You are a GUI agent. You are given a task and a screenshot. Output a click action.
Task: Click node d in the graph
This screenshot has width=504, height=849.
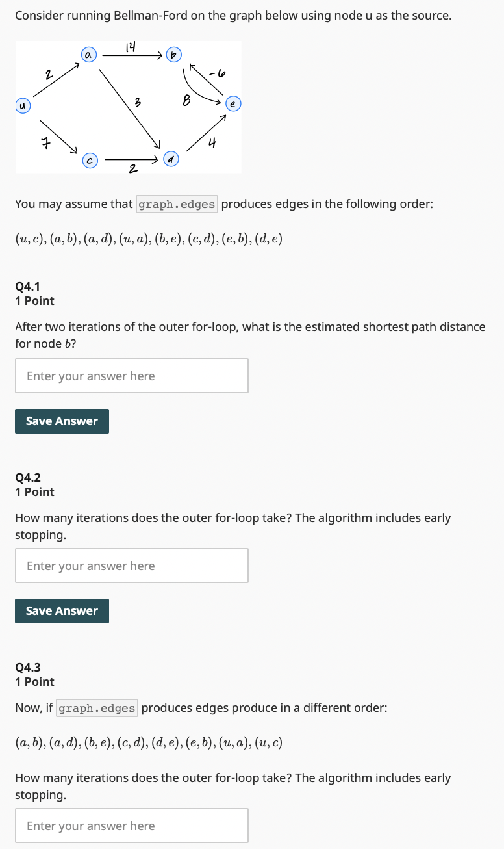point(171,158)
